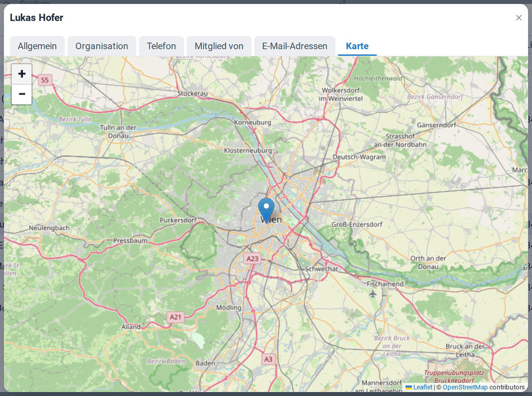Close the Lukas Hofer dialog
Viewport: 532px width, 396px height.
click(x=519, y=17)
